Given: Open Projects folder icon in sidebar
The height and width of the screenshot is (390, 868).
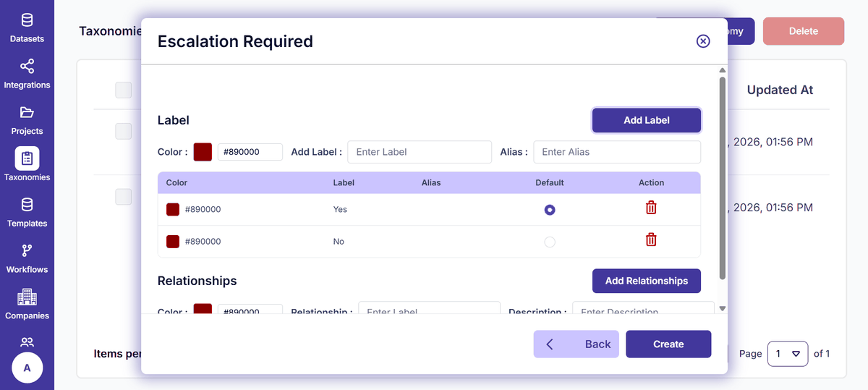Looking at the screenshot, I should (x=27, y=113).
